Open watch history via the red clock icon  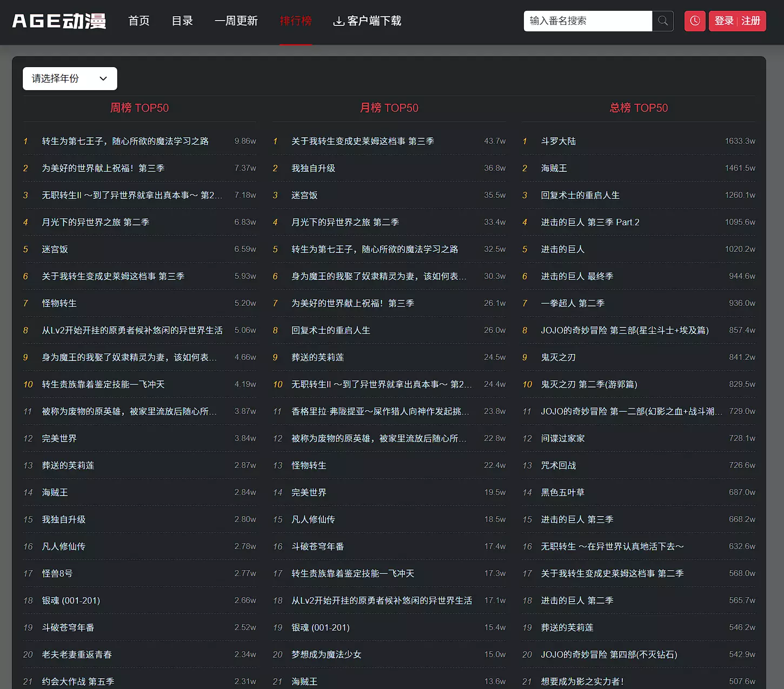695,21
